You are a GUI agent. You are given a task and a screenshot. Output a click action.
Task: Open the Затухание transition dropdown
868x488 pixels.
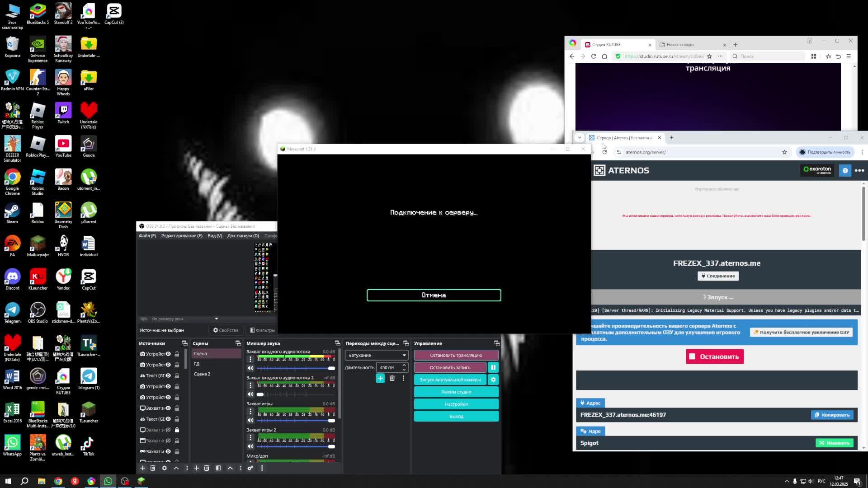(376, 356)
